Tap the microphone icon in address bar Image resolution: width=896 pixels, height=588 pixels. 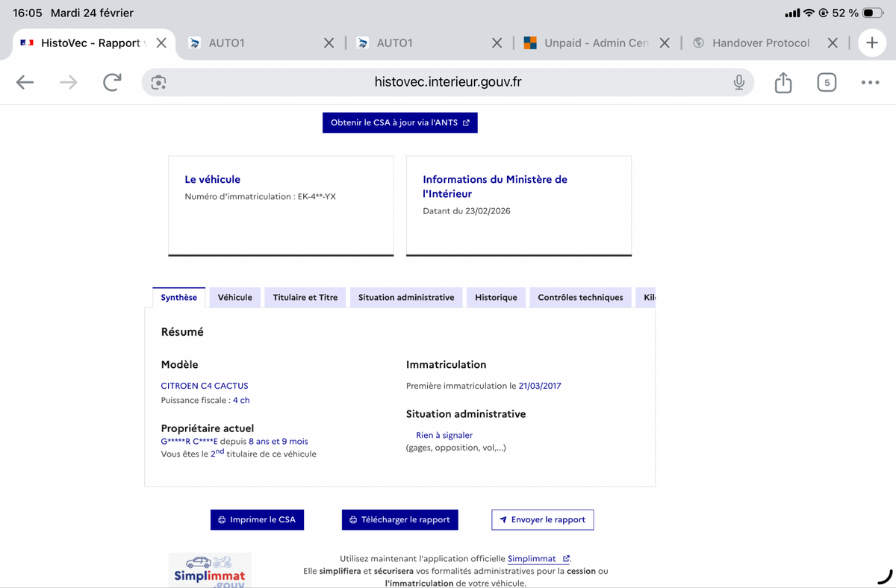coord(738,83)
